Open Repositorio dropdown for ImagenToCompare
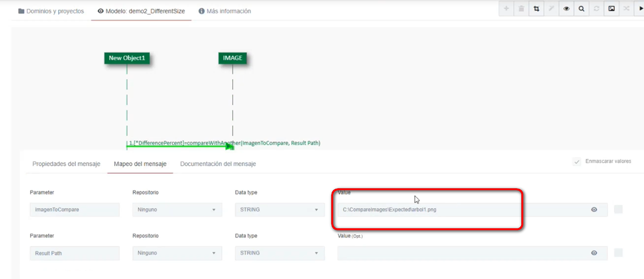This screenshot has height=279, width=644. click(x=177, y=210)
